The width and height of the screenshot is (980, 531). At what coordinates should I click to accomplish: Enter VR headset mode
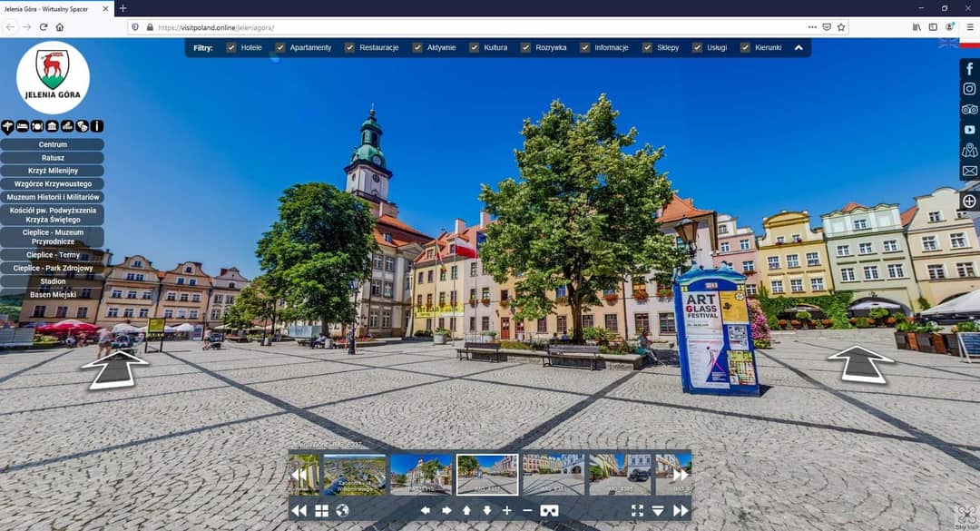coord(549,511)
